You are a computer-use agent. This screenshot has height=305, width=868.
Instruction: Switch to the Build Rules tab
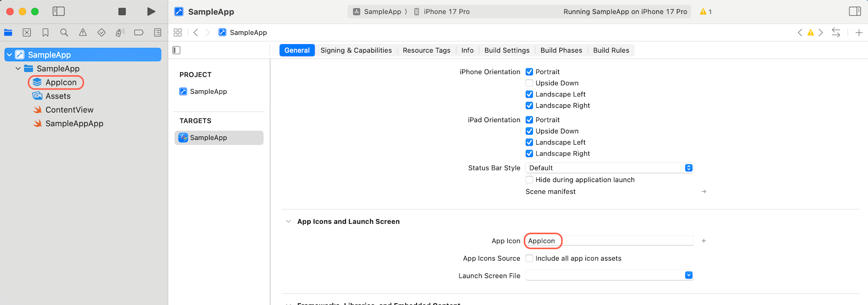coord(611,50)
